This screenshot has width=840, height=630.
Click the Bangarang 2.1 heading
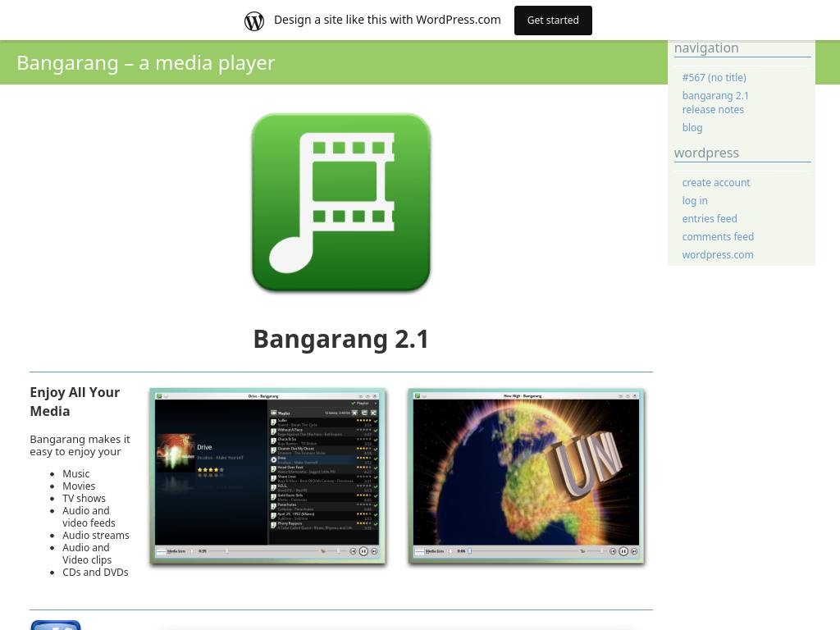340,339
